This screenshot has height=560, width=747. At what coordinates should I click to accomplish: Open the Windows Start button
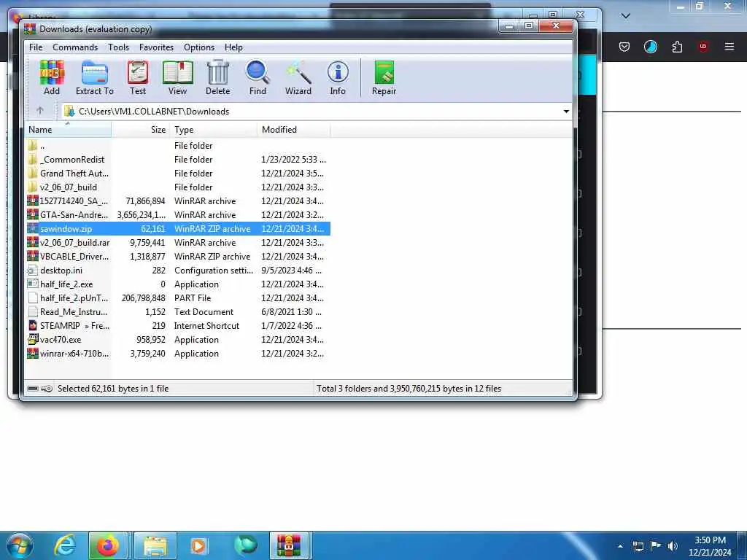pos(18,545)
